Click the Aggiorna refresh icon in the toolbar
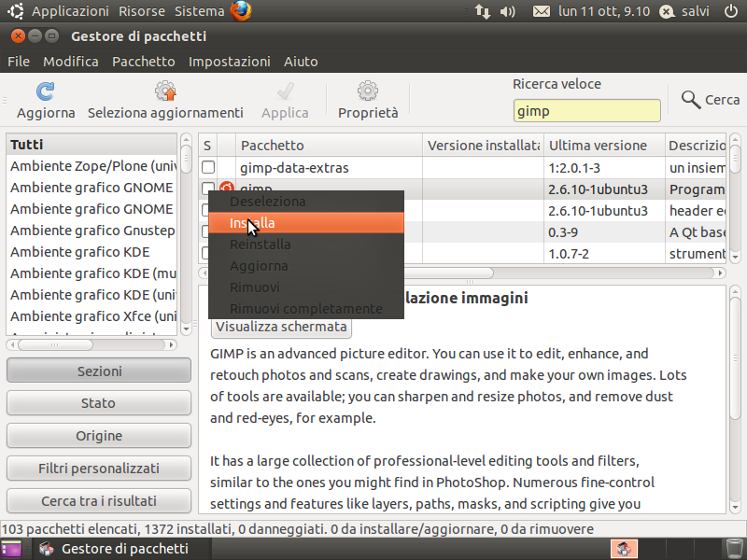Image resolution: width=747 pixels, height=560 pixels. (x=45, y=91)
